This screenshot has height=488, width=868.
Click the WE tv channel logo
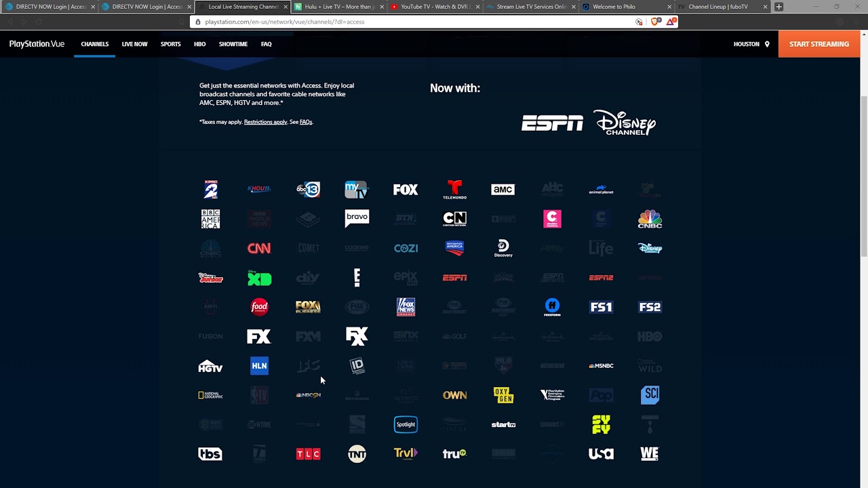(x=650, y=453)
